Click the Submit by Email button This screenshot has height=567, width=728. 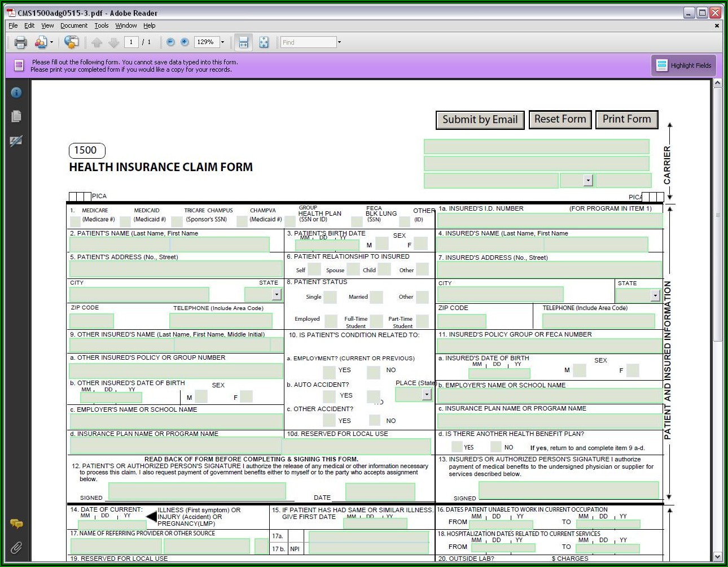[480, 120]
